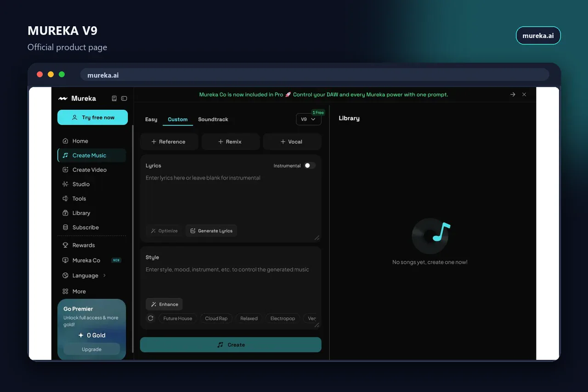The width and height of the screenshot is (588, 392).
Task: Toggle the Instrumental switch
Action: [310, 165]
